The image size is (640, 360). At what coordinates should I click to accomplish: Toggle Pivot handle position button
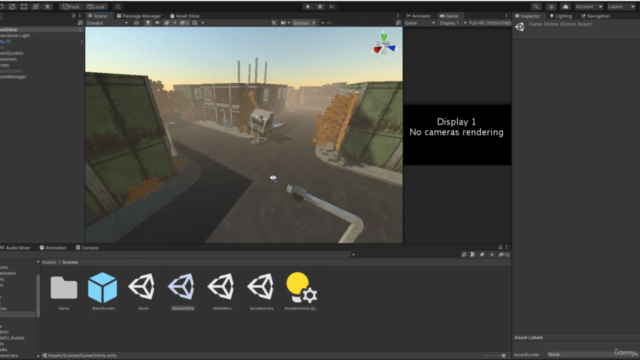tap(71, 7)
